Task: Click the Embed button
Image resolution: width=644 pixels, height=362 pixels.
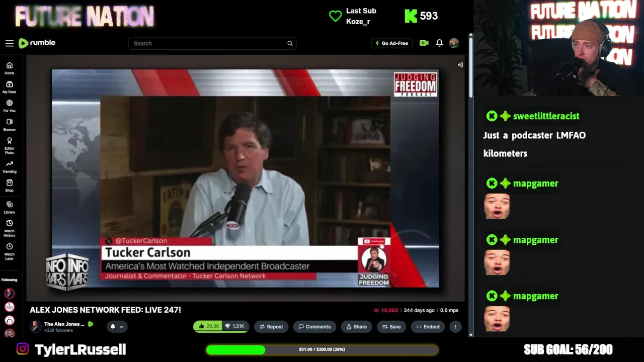Action: pos(428,327)
